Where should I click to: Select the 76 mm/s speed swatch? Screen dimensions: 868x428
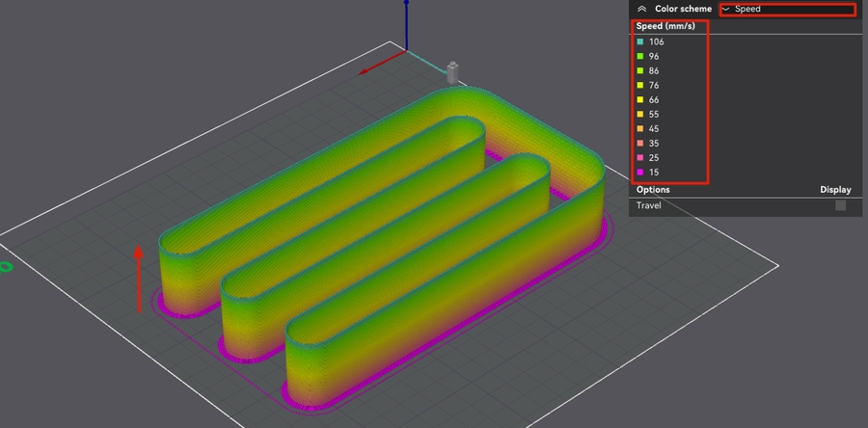[639, 85]
